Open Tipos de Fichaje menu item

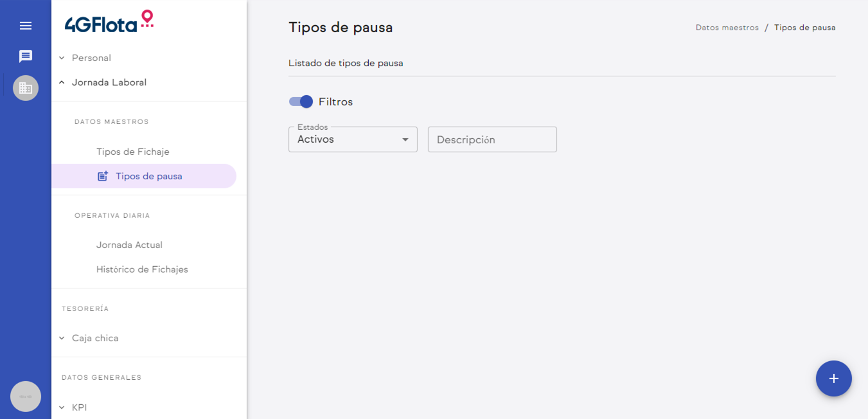click(133, 152)
